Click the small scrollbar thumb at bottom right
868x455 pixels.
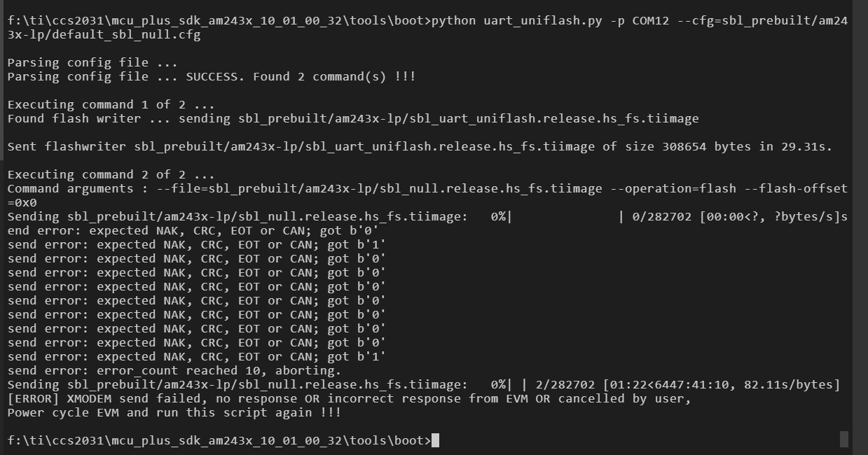point(843,439)
